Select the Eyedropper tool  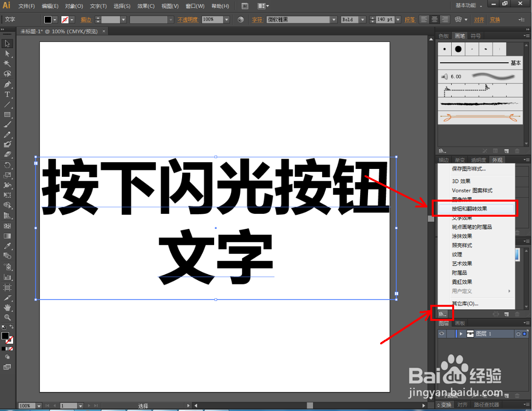pyautogui.click(x=7, y=246)
